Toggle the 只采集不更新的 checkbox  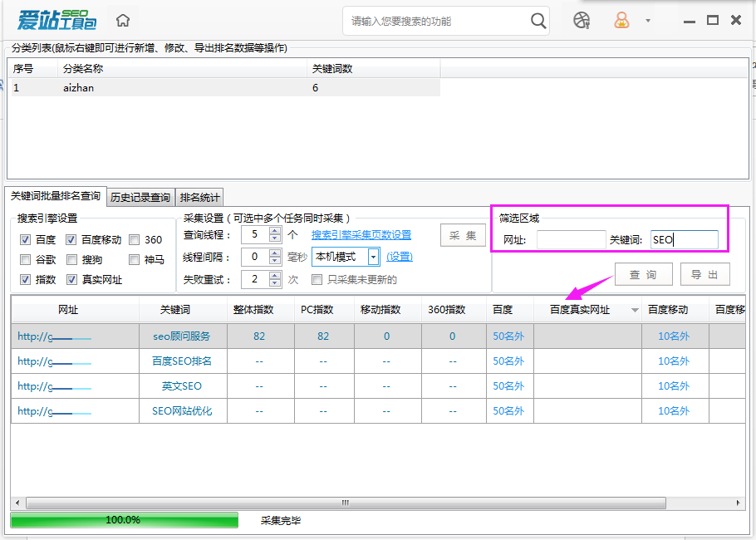[317, 279]
